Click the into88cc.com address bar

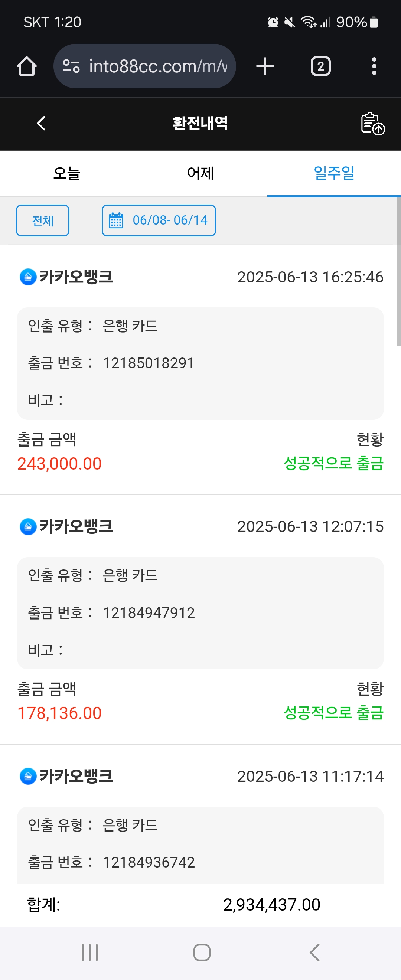(157, 66)
